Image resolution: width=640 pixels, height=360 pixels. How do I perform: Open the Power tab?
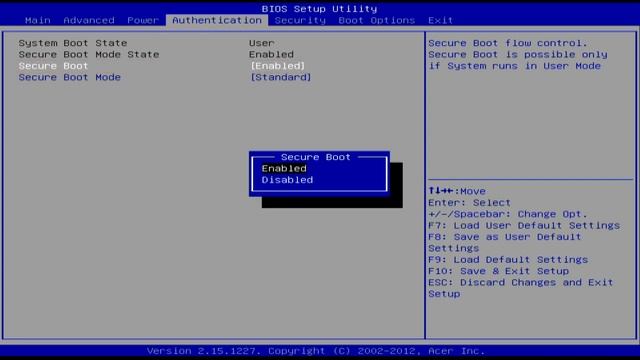(143, 20)
